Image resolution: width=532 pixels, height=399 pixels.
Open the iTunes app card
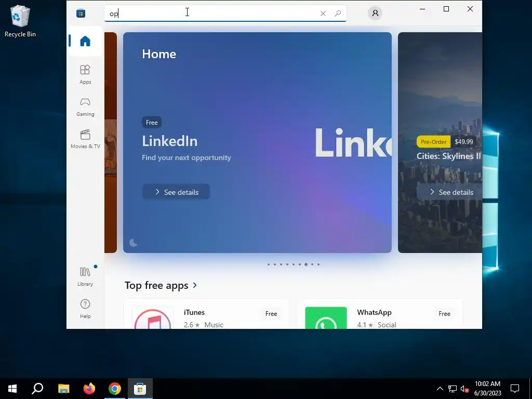coord(206,314)
